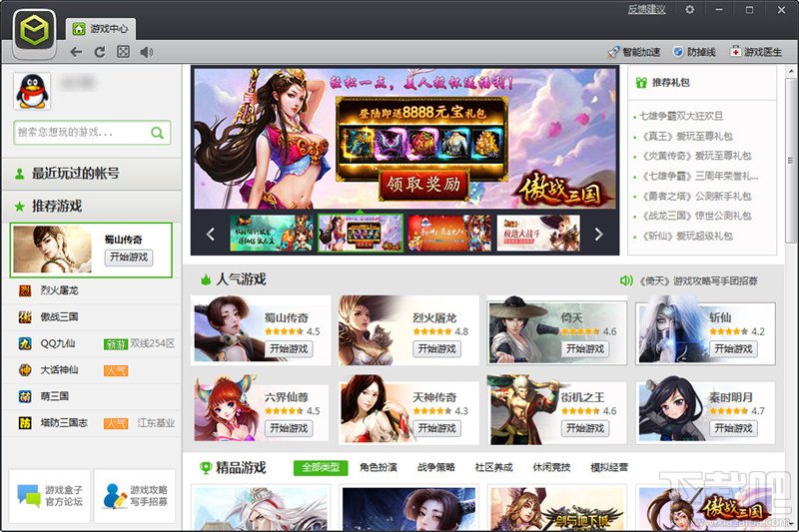799x532 pixels.
Task: Click the QQ九仙 sidebar game icon
Action: (x=25, y=343)
